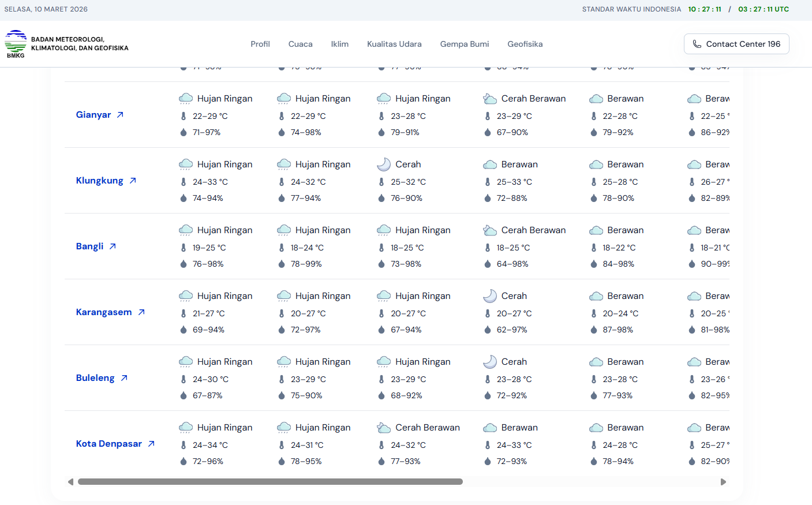The height and width of the screenshot is (505, 812).
Task: Open the Gianyar forecast link
Action: (x=93, y=115)
